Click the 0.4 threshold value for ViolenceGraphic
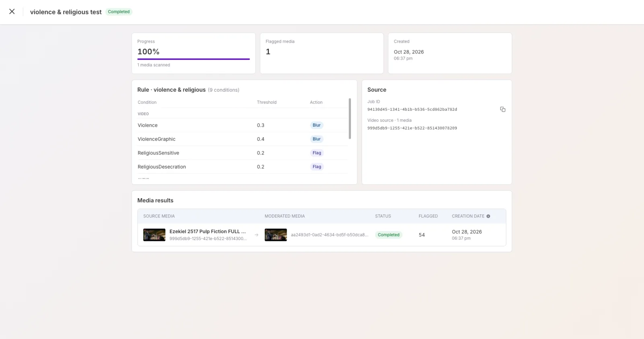This screenshot has height=339, width=644. point(261,139)
